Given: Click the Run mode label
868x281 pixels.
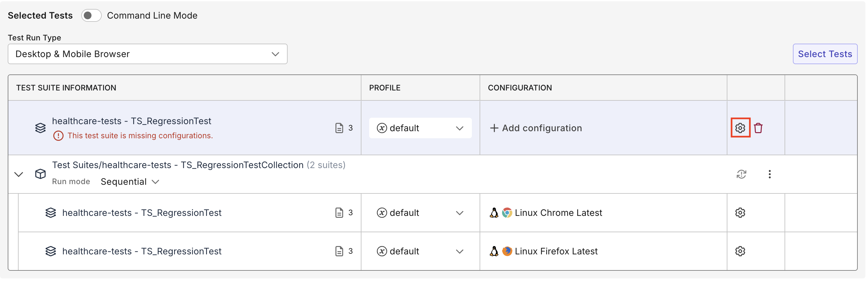Looking at the screenshot, I should [71, 182].
